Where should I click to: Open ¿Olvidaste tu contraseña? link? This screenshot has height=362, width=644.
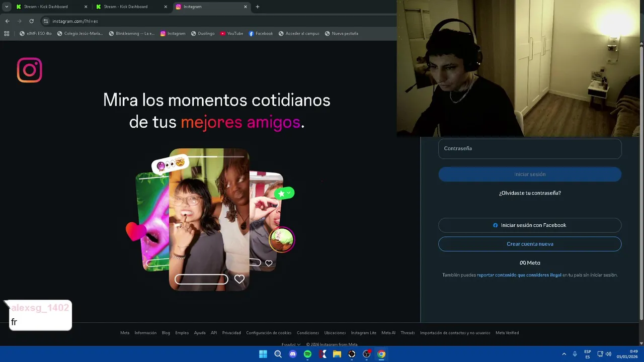coord(530,193)
